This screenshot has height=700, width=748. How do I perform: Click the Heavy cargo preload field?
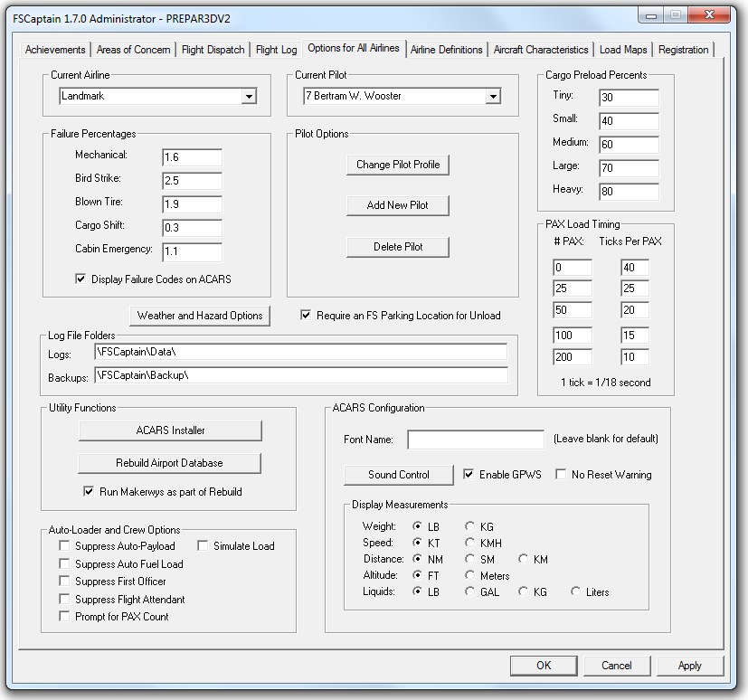pyautogui.click(x=630, y=192)
